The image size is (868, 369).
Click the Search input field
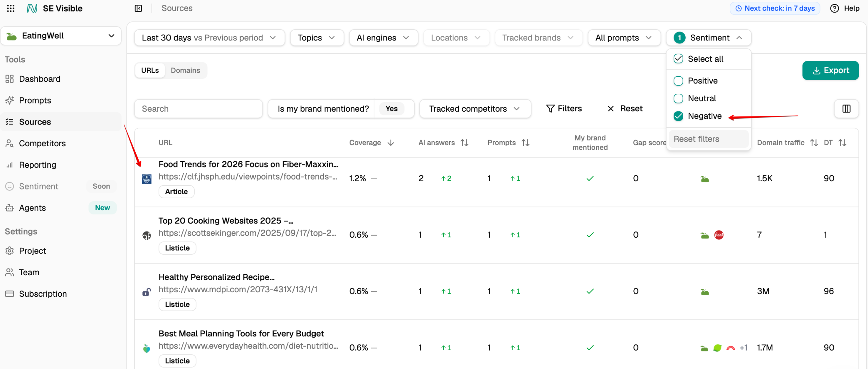(x=198, y=109)
